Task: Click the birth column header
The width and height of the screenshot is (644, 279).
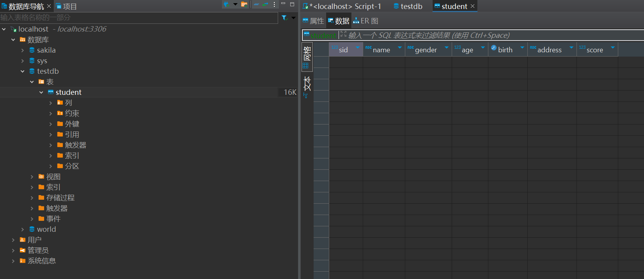Action: pyautogui.click(x=508, y=50)
